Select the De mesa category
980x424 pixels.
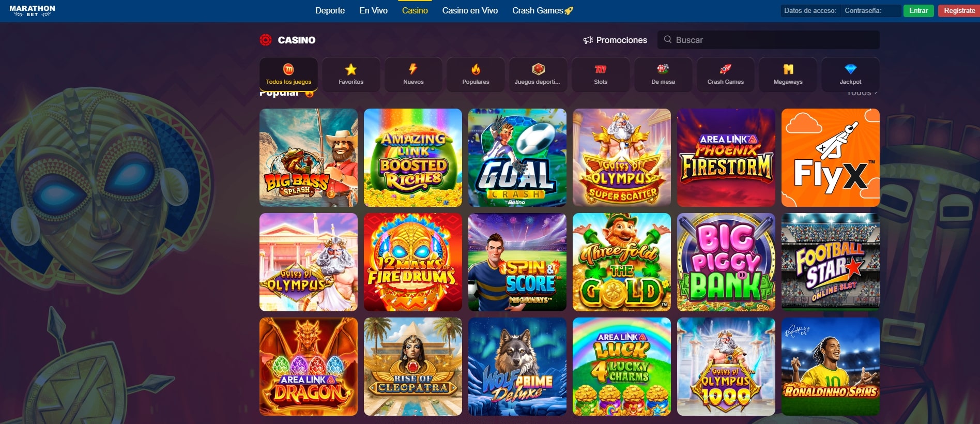point(663,74)
